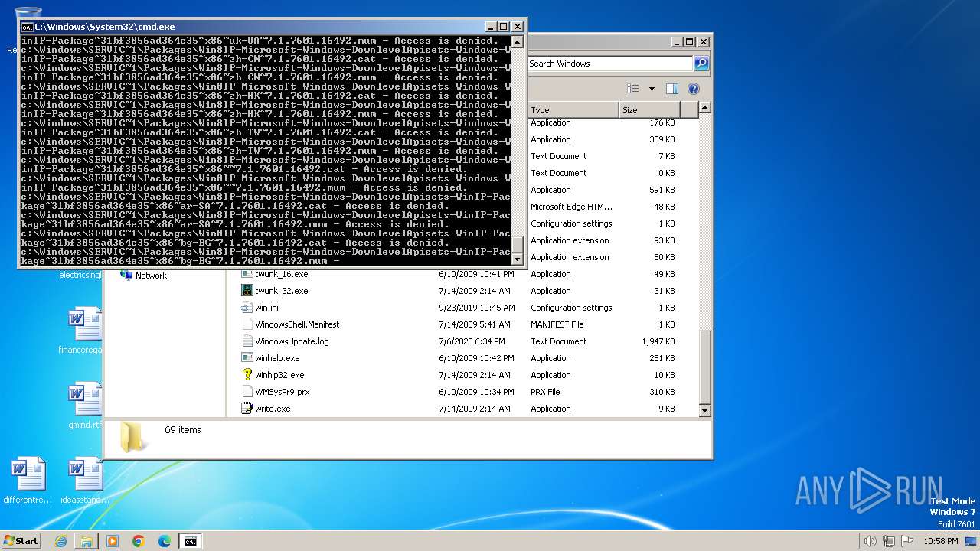Launch Google Chrome from taskbar
Screen dimensions: 980x551
click(x=139, y=541)
